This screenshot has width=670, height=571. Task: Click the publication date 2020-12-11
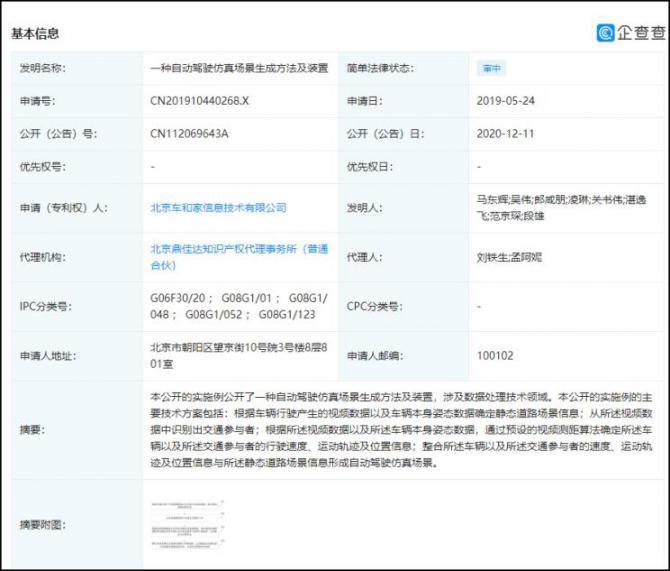click(507, 133)
